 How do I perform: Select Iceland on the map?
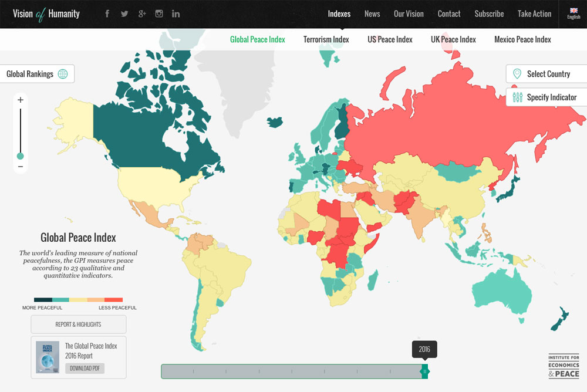(275, 122)
